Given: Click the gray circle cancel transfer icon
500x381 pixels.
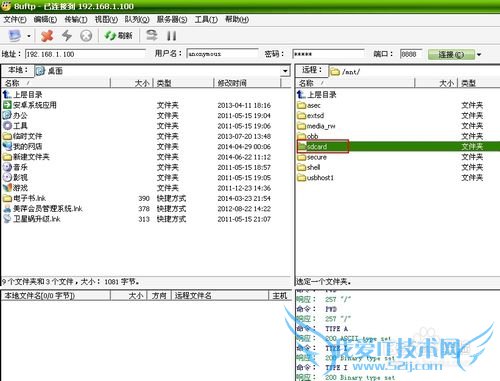Looking at the screenshot, I should [86, 35].
